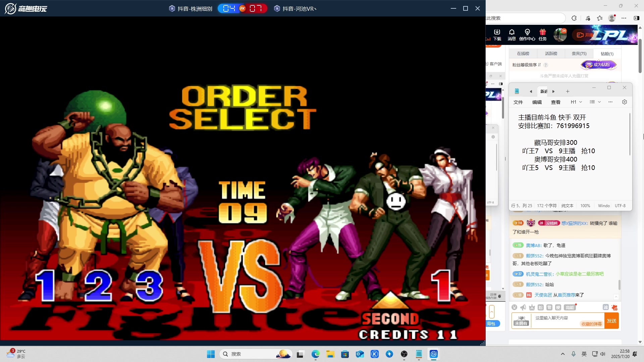Toggle the 滤 chat filter icon
644x362 pixels.
[x=605, y=307]
